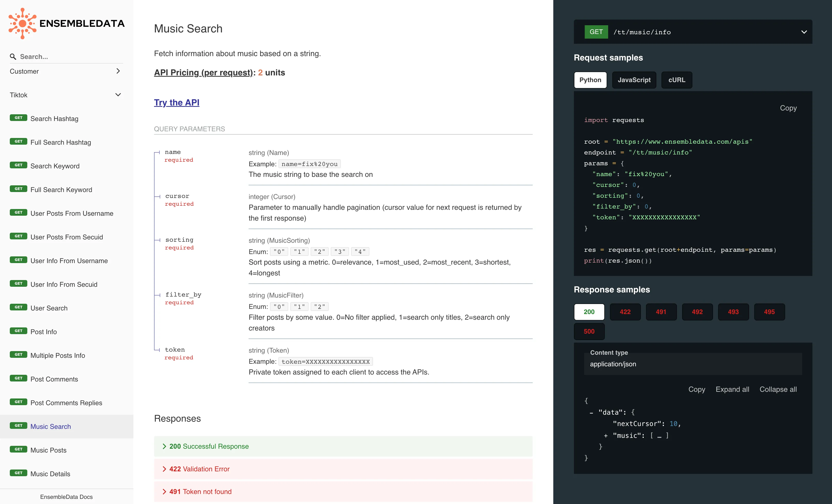Click the "2" filter_by enum value
This screenshot has height=504, width=832.
pos(319,307)
